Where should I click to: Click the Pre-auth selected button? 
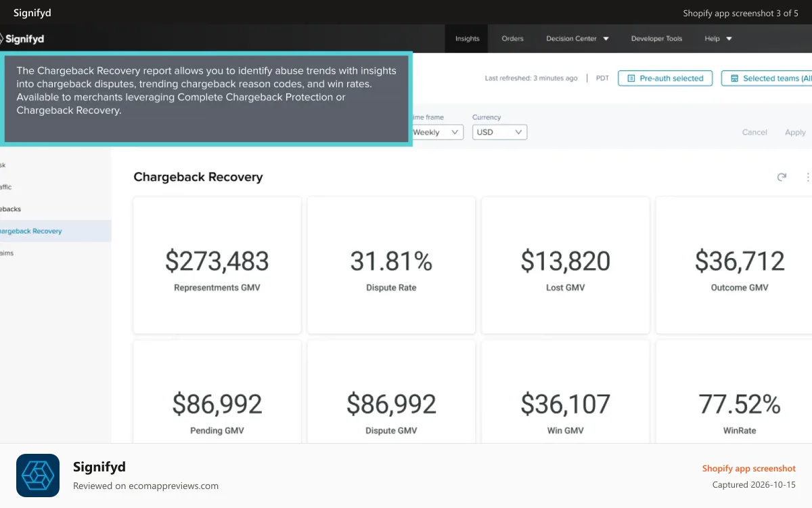(665, 79)
